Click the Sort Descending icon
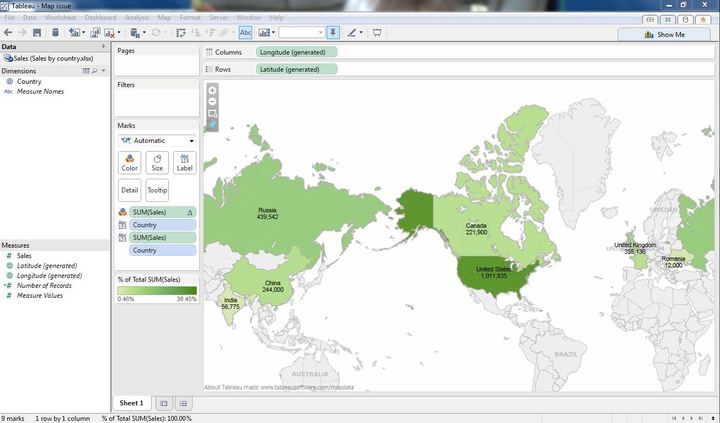720x423 pixels. tap(210, 33)
